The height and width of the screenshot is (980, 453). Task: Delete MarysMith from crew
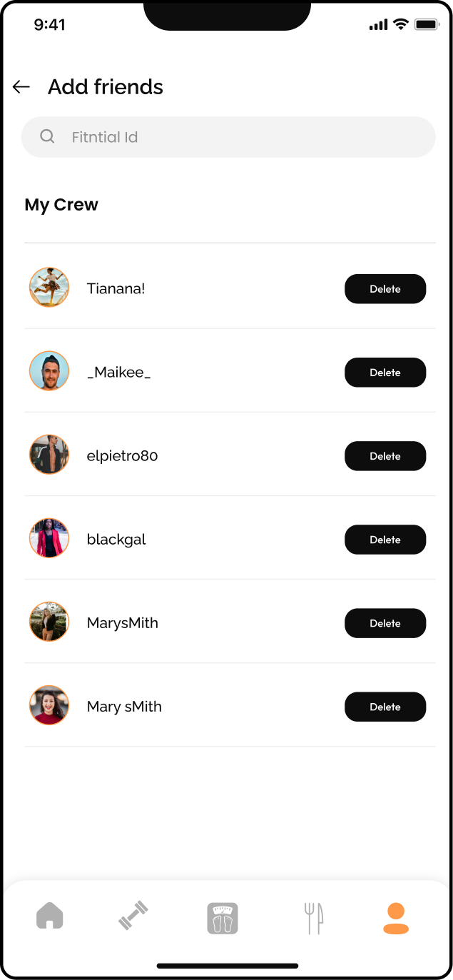pos(385,623)
